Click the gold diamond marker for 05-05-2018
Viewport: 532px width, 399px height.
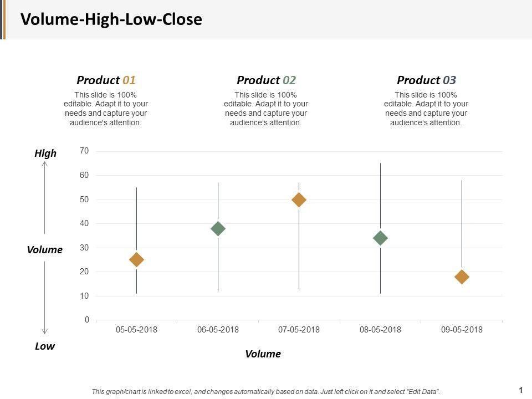(x=136, y=259)
